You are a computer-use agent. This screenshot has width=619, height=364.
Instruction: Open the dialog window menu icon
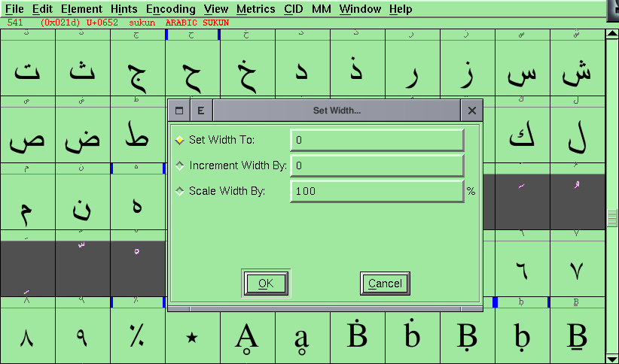(179, 111)
